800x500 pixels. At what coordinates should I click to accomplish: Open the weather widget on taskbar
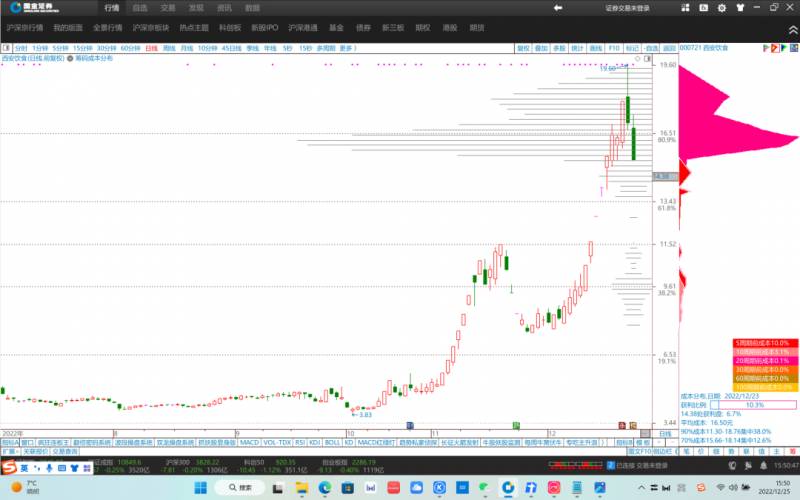[x=24, y=487]
